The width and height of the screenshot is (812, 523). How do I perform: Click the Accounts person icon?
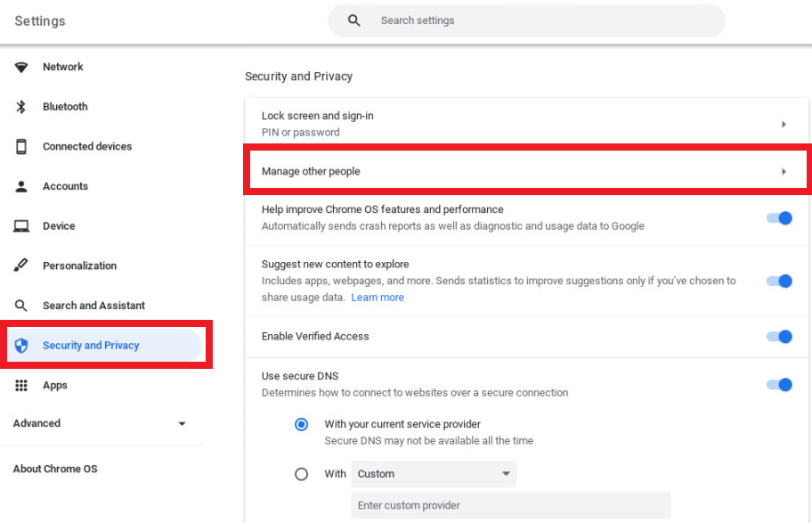[x=21, y=186]
